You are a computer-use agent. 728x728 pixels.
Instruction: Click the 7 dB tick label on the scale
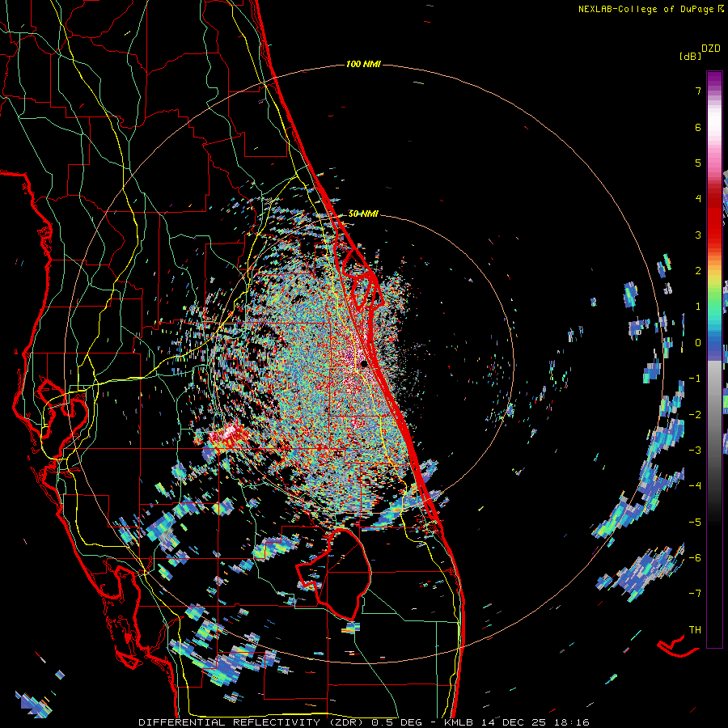pos(698,91)
